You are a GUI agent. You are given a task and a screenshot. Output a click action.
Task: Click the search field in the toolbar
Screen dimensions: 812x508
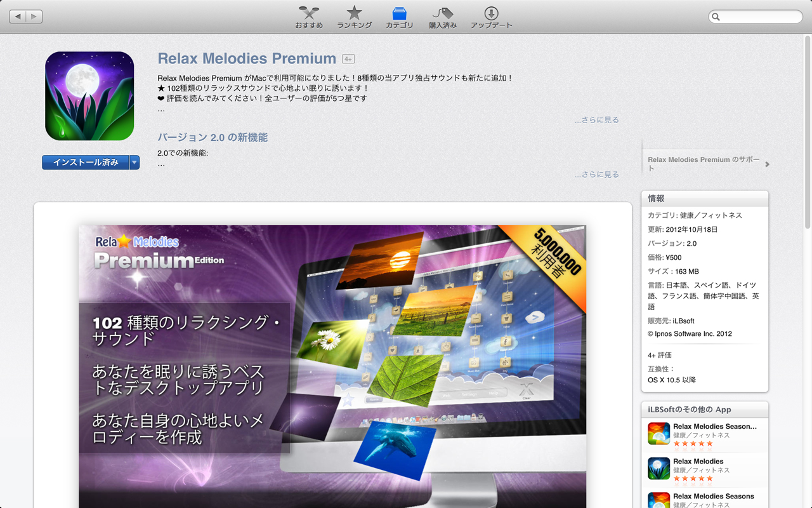click(756, 17)
